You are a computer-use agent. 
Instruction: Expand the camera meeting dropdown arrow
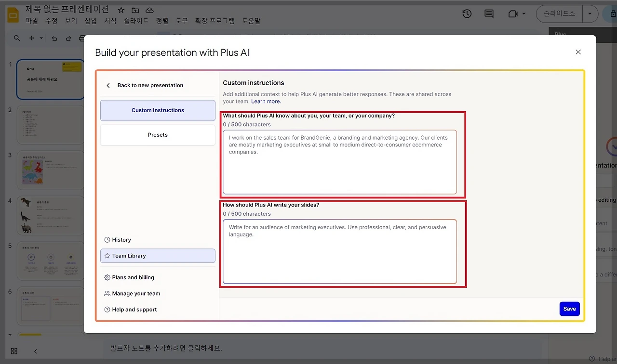coord(524,14)
